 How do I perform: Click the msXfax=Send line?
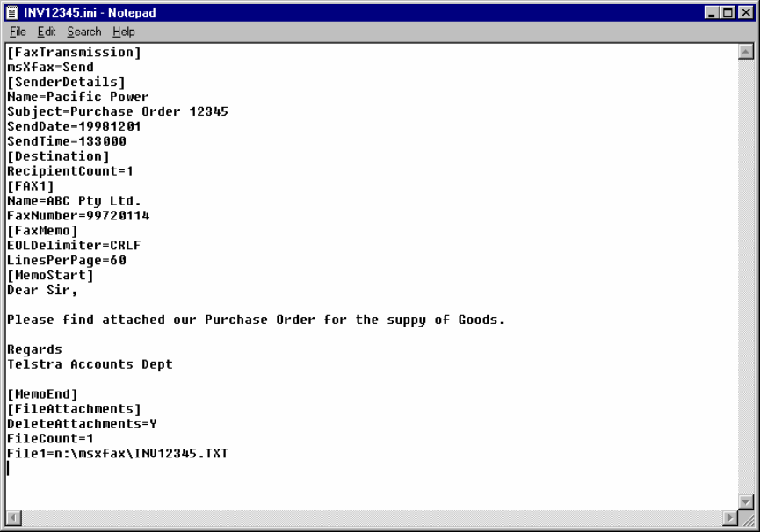point(50,68)
